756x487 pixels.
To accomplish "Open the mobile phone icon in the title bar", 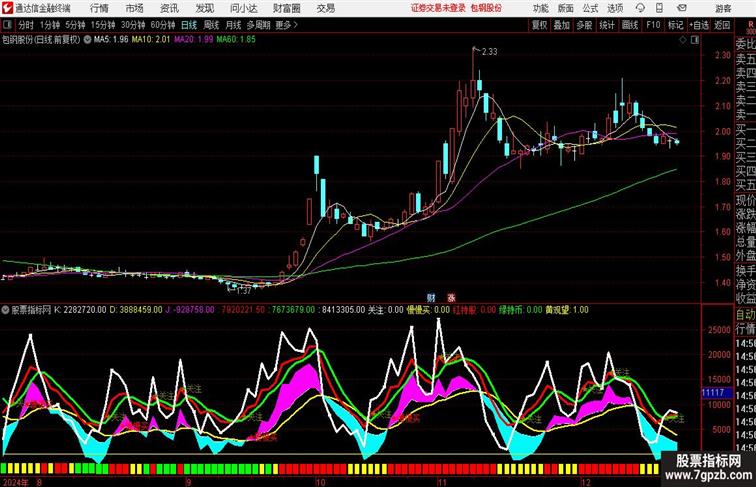I will pyautogui.click(x=660, y=8).
